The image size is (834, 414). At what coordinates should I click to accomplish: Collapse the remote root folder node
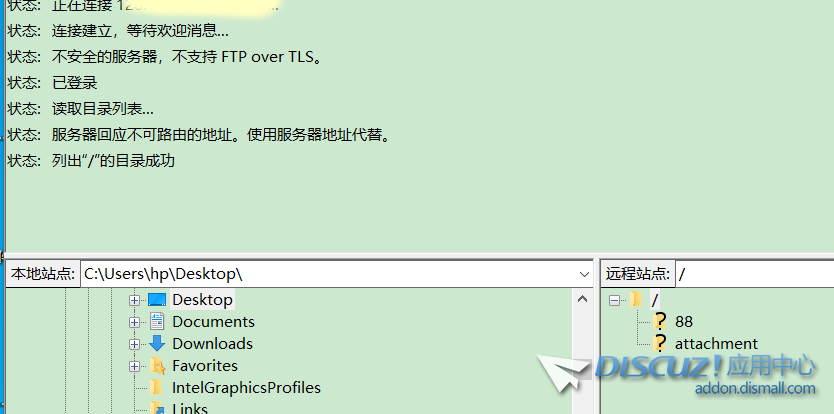[x=614, y=300]
